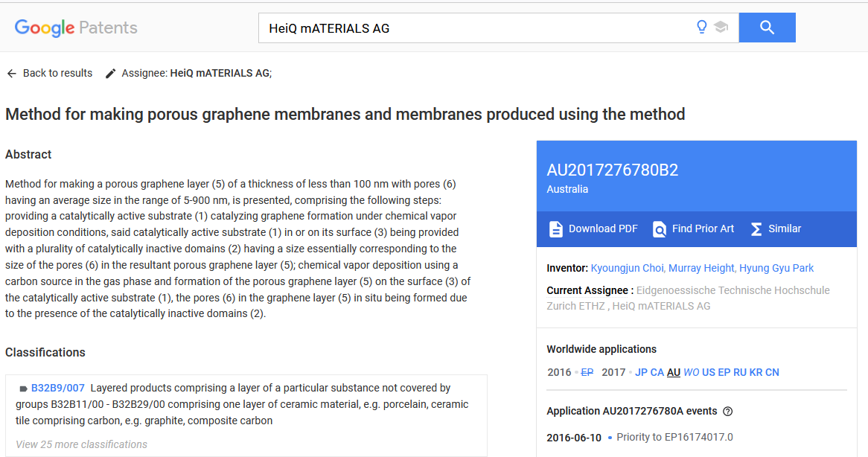Click the Abstract heading
Image resolution: width=868 pixels, height=457 pixels.
(28, 154)
